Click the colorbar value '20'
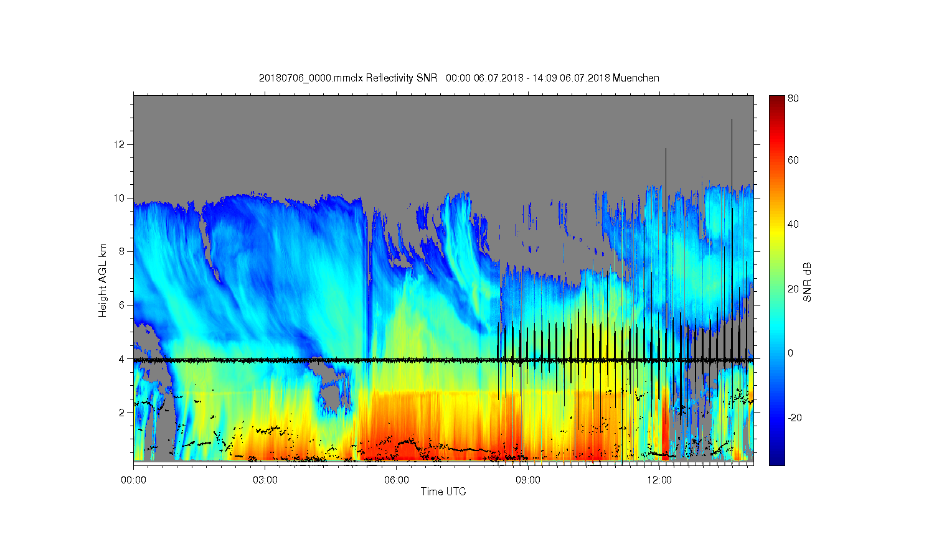934x560 pixels. pos(793,289)
